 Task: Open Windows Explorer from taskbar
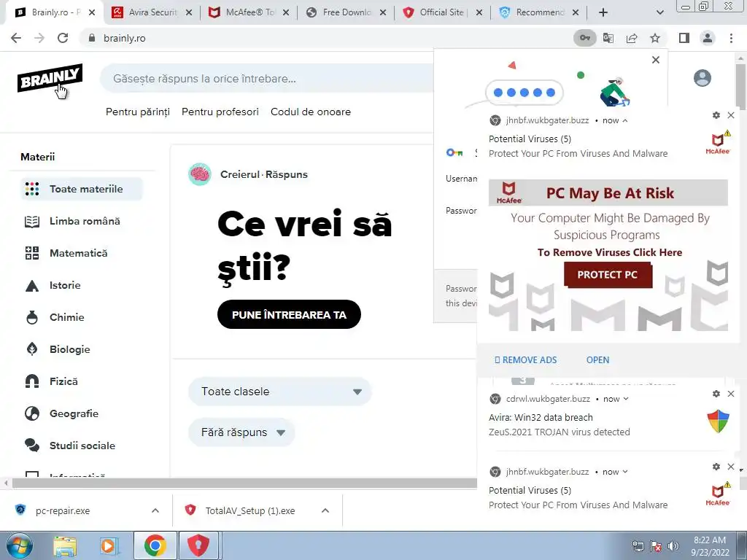pos(65,545)
